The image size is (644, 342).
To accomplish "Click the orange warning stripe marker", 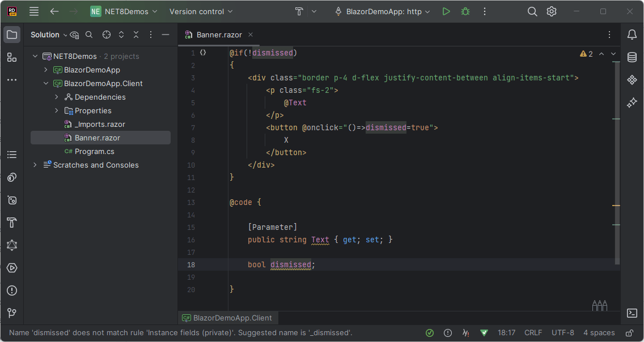I will point(616,205).
